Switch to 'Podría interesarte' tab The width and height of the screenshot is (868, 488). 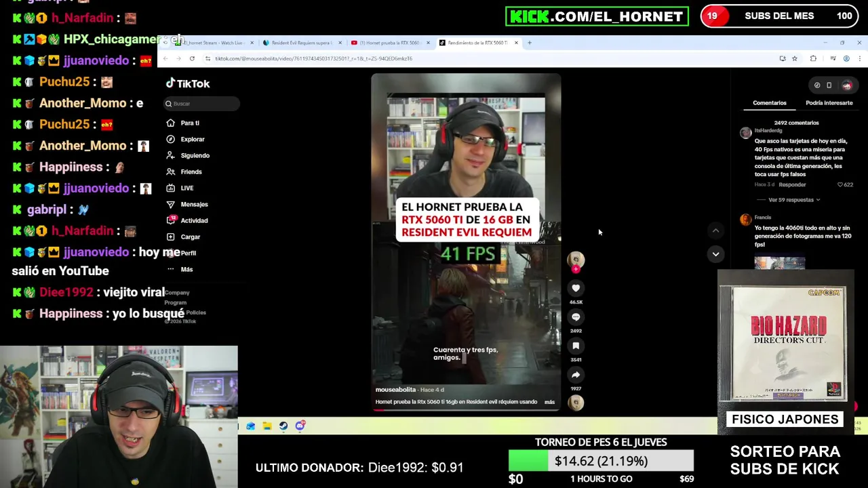[x=829, y=103]
